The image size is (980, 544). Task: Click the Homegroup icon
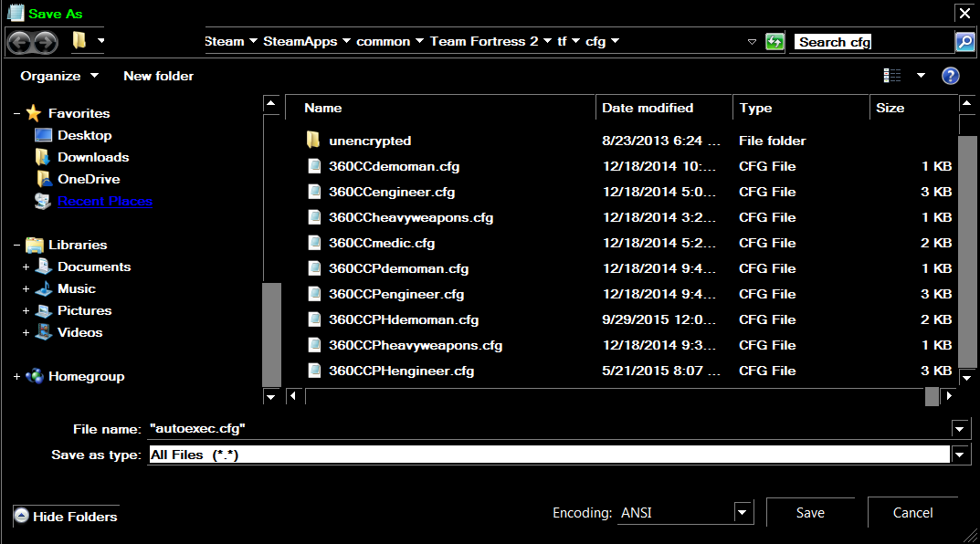point(35,376)
